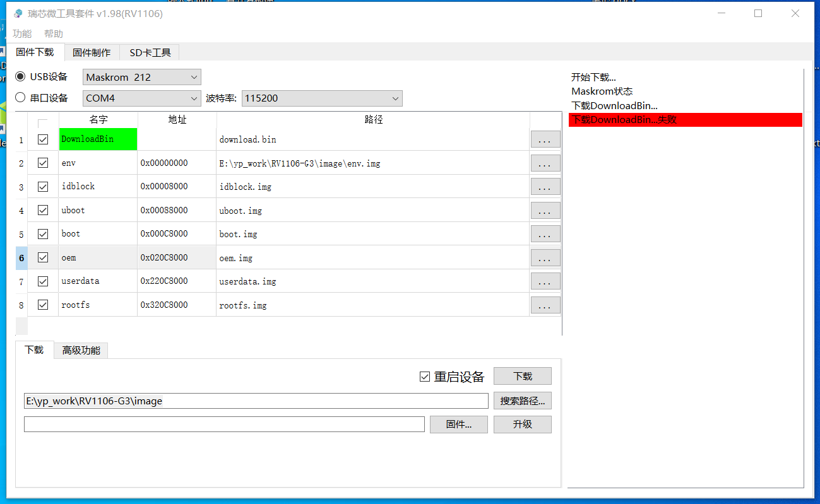The height and width of the screenshot is (504, 820).
Task: Open the 115200 baud rate dropdown
Action: pos(322,98)
